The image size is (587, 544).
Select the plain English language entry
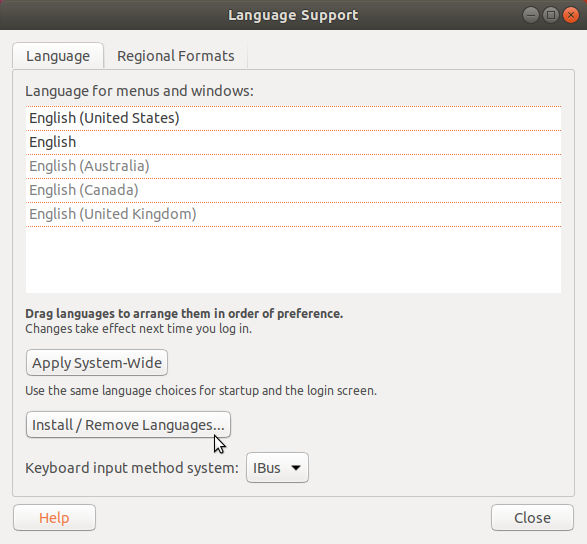294,142
